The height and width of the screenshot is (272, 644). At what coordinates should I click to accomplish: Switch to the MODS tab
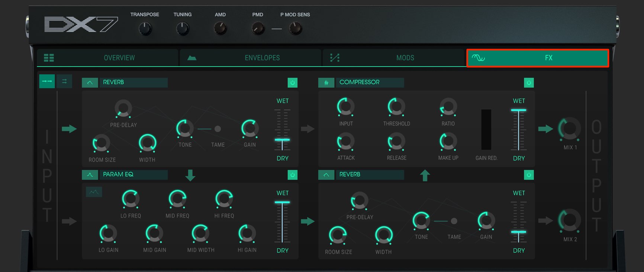(x=393, y=58)
